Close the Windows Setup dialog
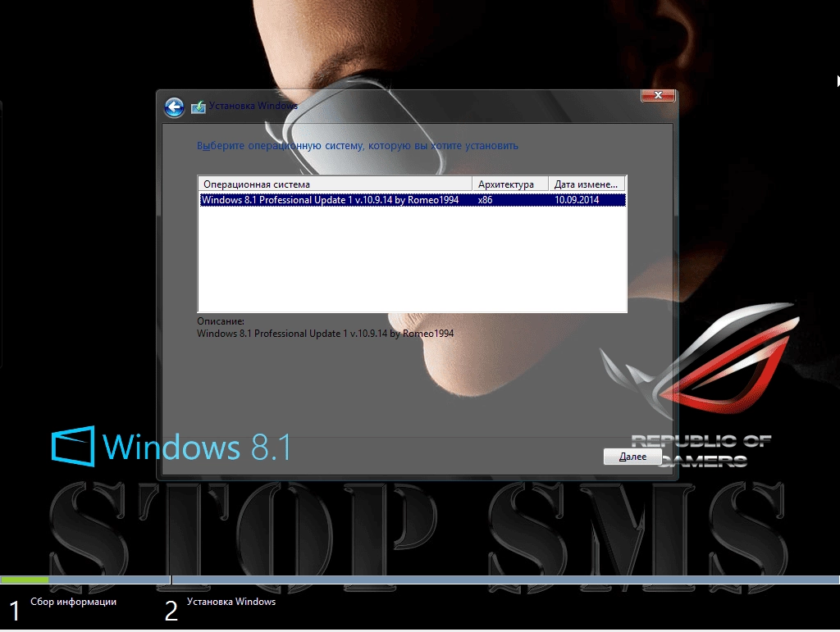Image resolution: width=840 pixels, height=632 pixels. coord(658,95)
